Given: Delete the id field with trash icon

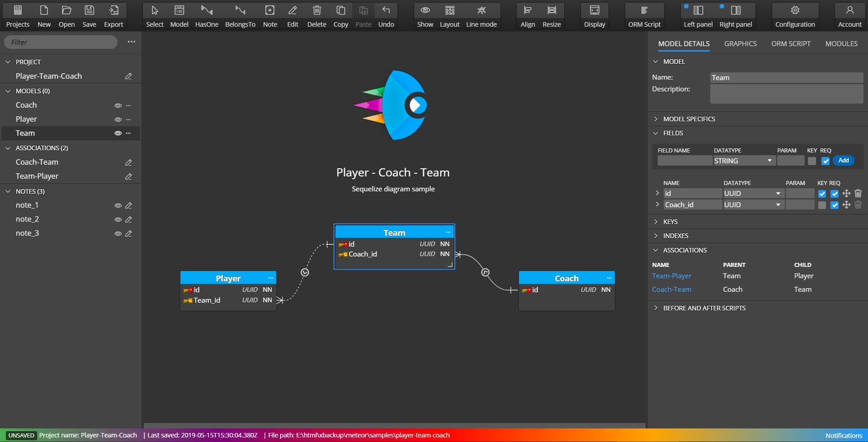Looking at the screenshot, I should (858, 194).
